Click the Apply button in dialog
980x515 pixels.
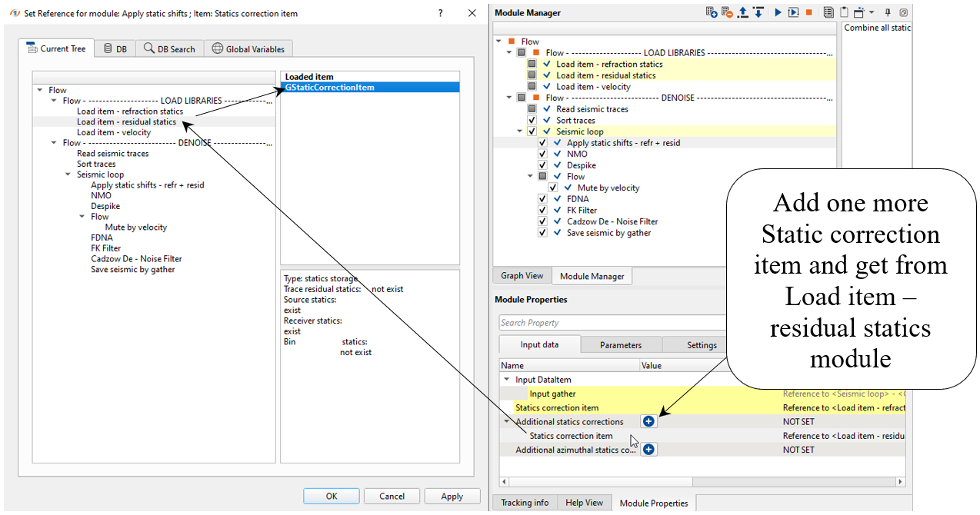[x=452, y=496]
